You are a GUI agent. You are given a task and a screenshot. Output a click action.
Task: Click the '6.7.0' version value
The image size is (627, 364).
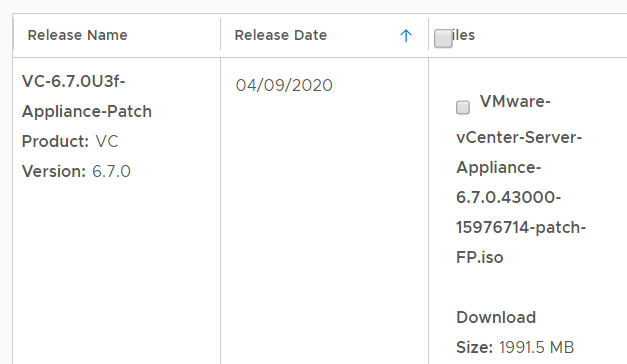pos(111,172)
